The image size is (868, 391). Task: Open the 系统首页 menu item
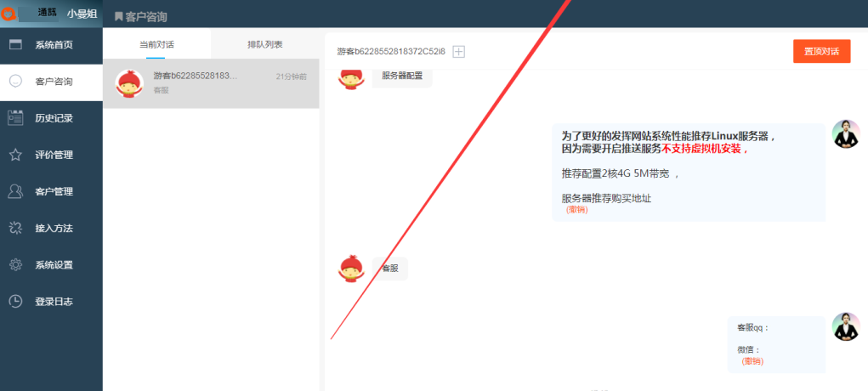54,45
